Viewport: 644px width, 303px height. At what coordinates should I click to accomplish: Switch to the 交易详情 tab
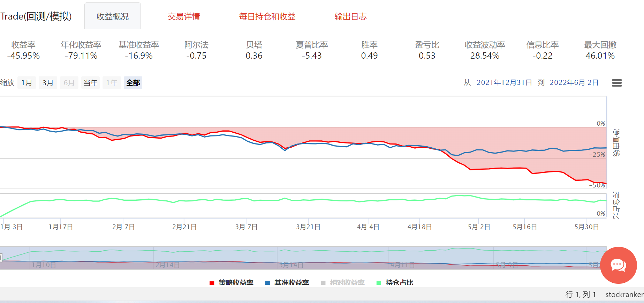(x=183, y=16)
